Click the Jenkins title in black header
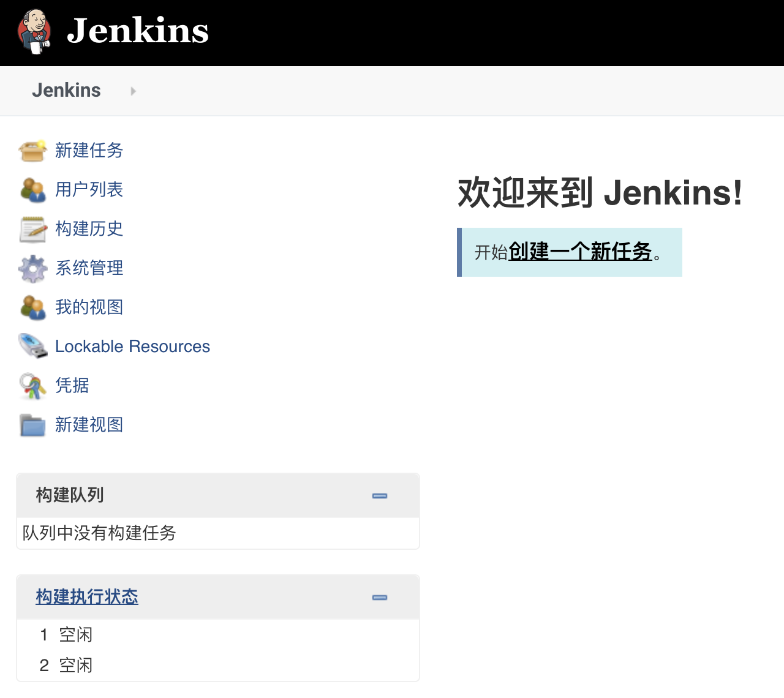The width and height of the screenshot is (784, 698). [138, 31]
